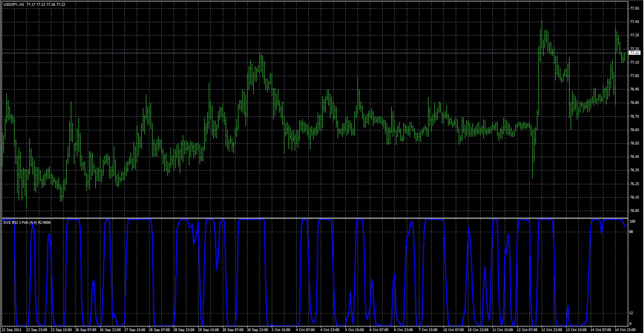This screenshot has width=644, height=333.
Task: Click the 3 Oct 15:00 time label
Action: tap(281, 330)
